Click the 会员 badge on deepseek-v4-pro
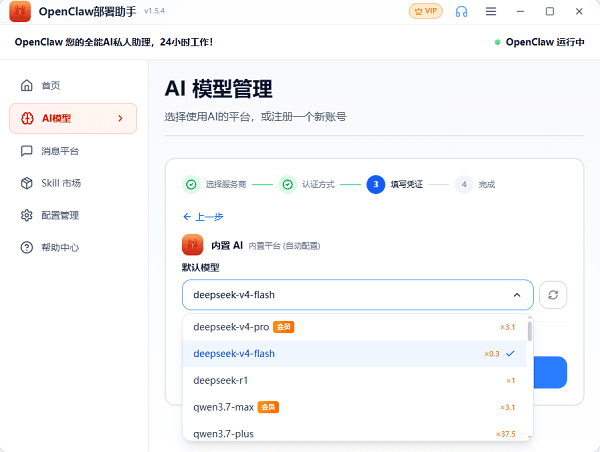The image size is (600, 452). [284, 327]
